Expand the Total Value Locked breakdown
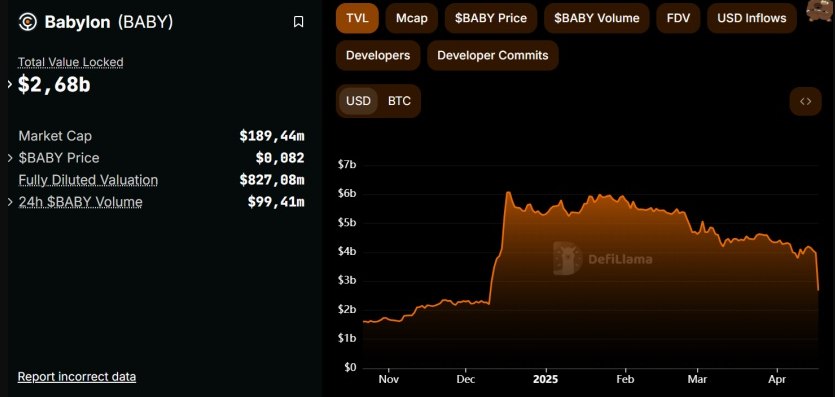This screenshot has height=397, width=835. point(10,84)
